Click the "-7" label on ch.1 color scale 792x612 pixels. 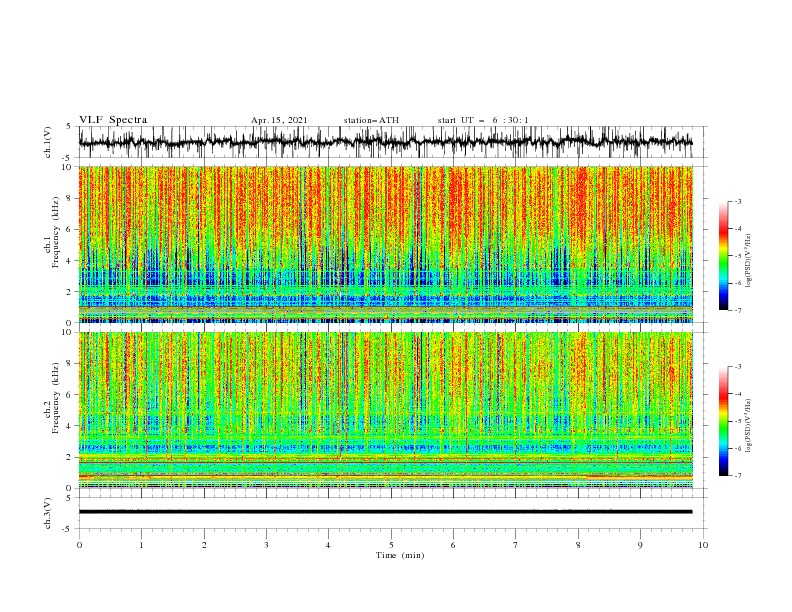coord(738,310)
